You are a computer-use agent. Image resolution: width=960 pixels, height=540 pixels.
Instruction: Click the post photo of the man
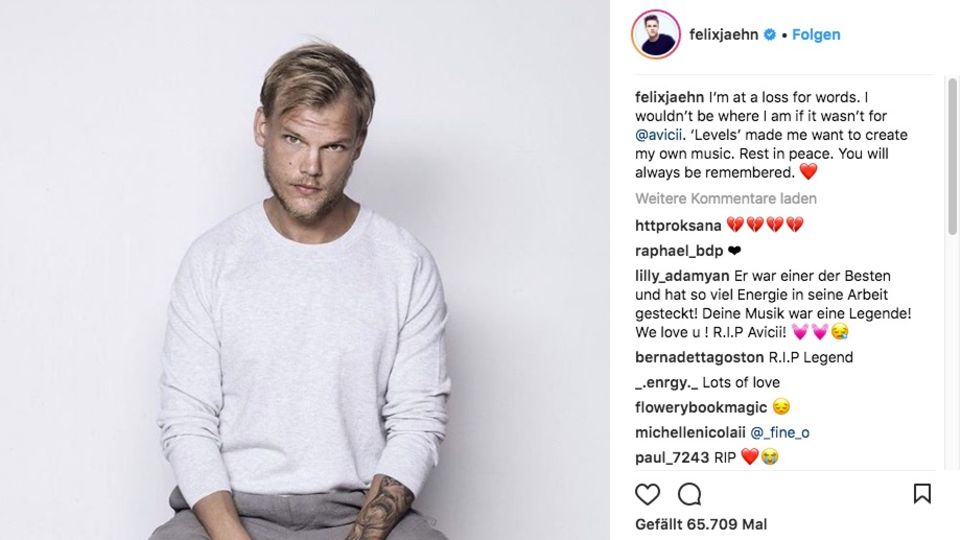tap(305, 270)
